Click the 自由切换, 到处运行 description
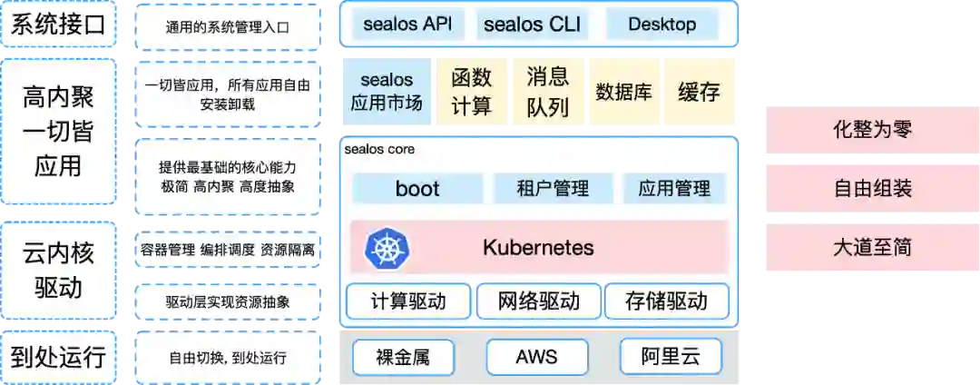The width and height of the screenshot is (980, 385). tap(228, 358)
